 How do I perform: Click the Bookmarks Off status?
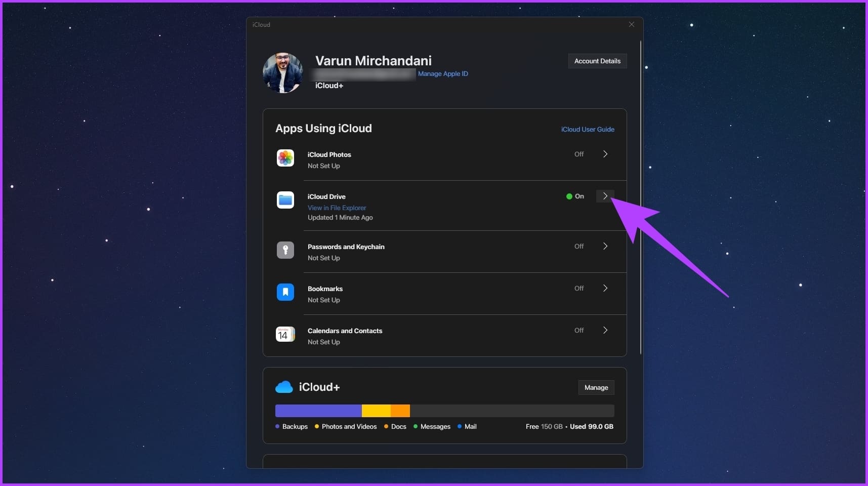(579, 288)
